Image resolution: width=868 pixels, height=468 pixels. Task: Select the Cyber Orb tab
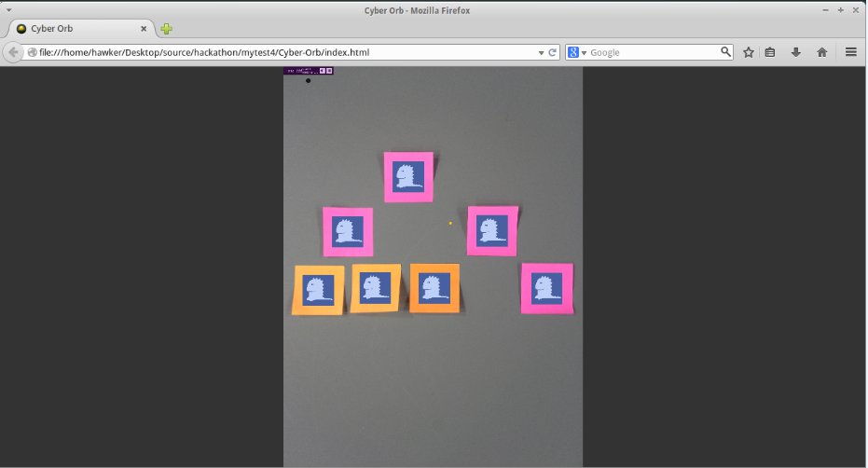(x=81, y=28)
